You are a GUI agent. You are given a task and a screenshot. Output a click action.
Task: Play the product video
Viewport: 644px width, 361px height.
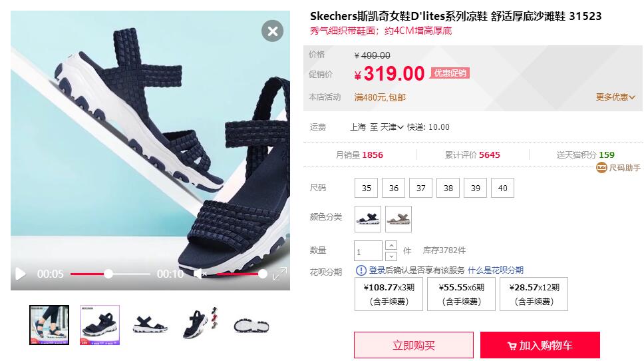coord(20,274)
